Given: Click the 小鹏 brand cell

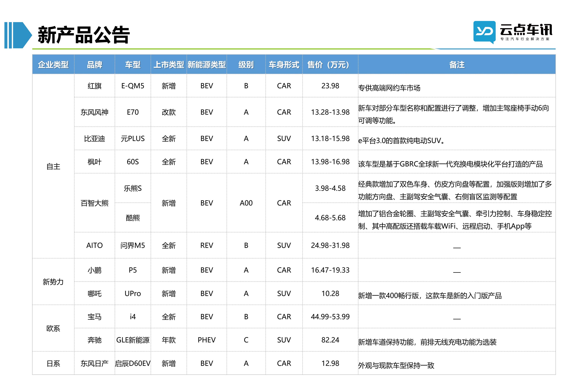Looking at the screenshot, I should (x=95, y=270).
